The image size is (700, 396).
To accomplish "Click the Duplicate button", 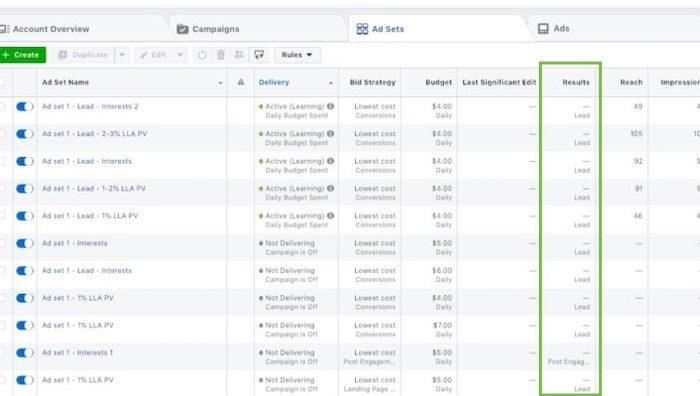I will point(83,55).
